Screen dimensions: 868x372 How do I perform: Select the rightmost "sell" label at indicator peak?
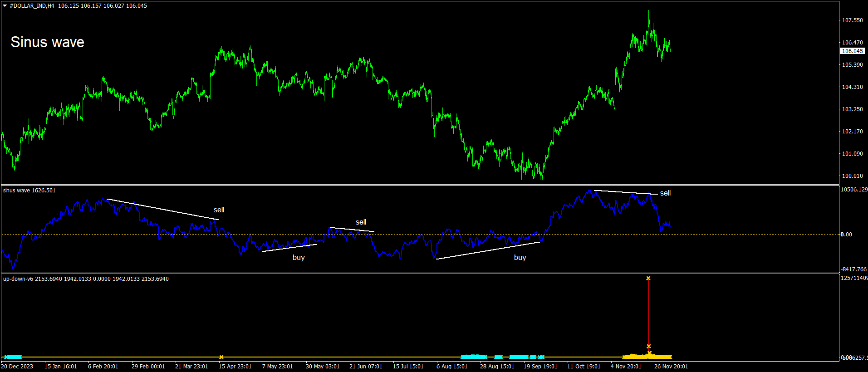coord(665,193)
